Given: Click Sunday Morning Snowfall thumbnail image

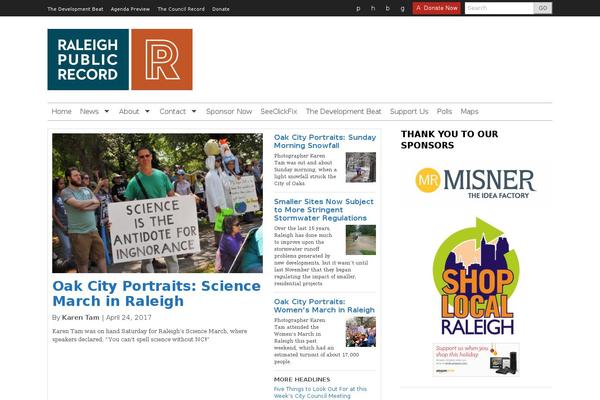Looking at the screenshot, I should click(361, 167).
